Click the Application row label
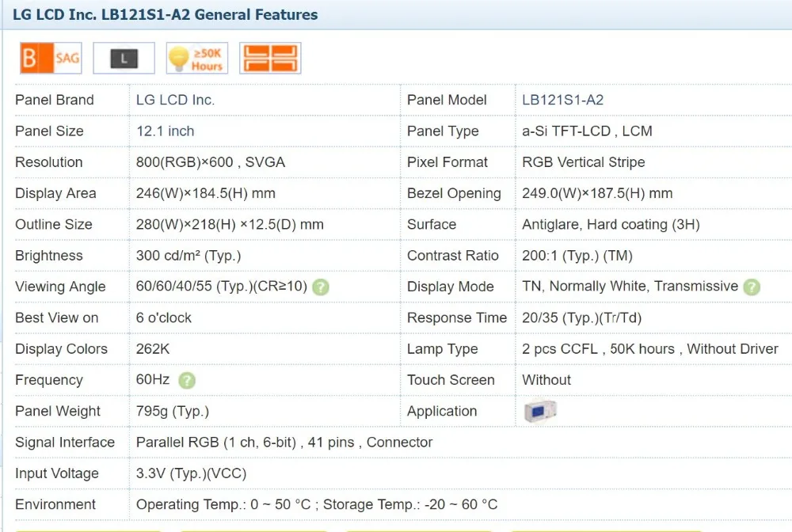The height and width of the screenshot is (532, 792). (442, 412)
